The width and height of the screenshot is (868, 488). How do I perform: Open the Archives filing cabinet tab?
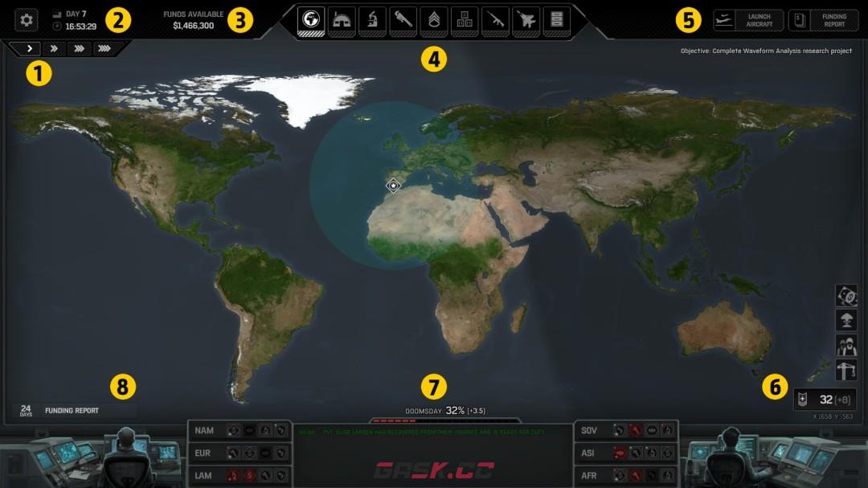point(555,21)
